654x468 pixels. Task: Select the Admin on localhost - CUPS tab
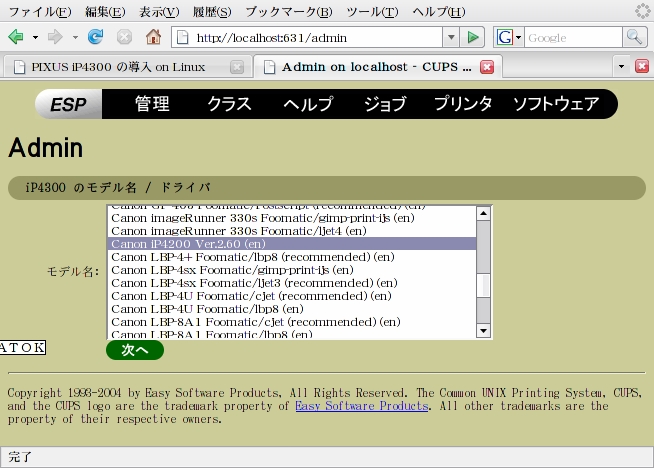coord(377,67)
